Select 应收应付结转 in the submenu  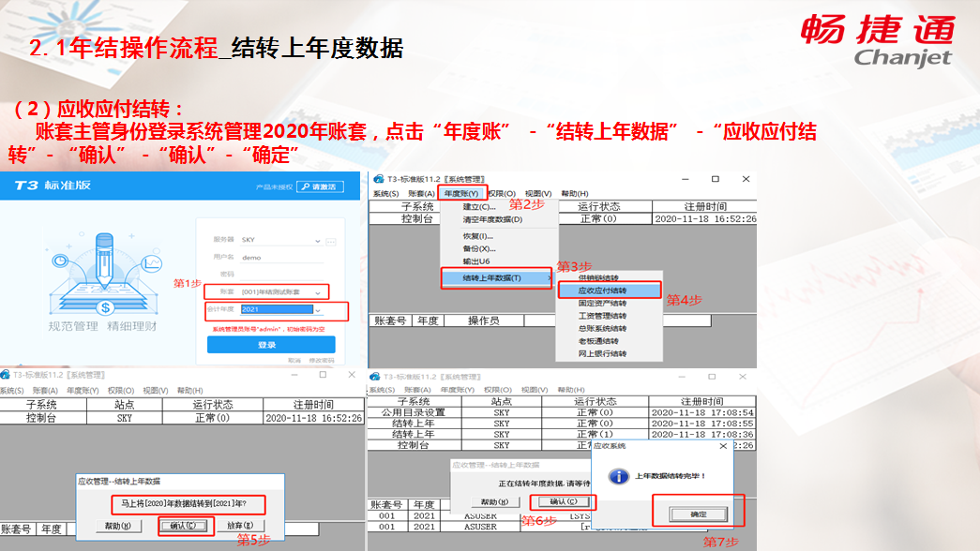[x=610, y=290]
